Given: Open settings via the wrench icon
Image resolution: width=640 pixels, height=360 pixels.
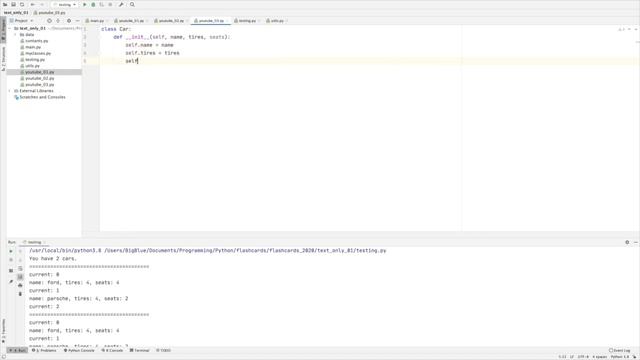Looking at the screenshot, I should coord(121,4).
